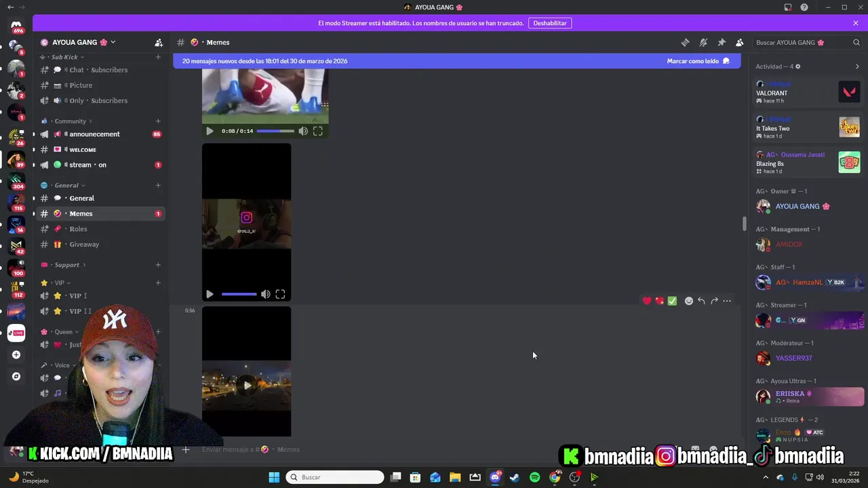Viewport: 868px width, 488px height.
Task: Play the Instagram video clip
Action: click(210, 294)
